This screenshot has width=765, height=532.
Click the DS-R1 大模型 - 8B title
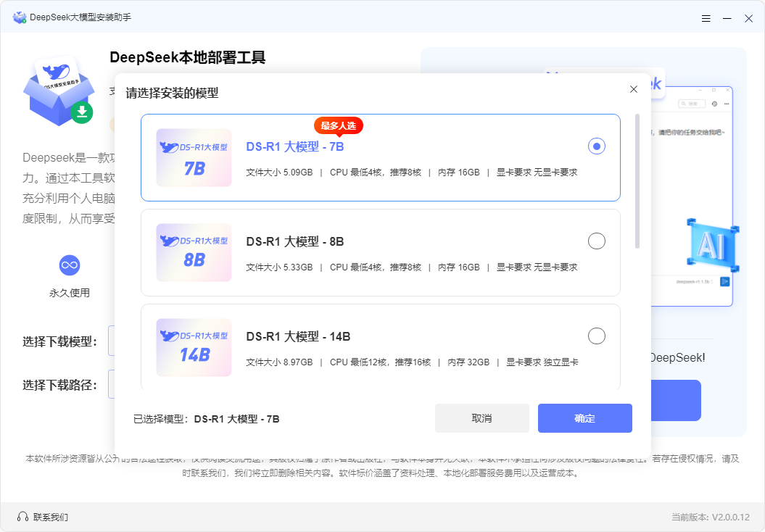294,242
